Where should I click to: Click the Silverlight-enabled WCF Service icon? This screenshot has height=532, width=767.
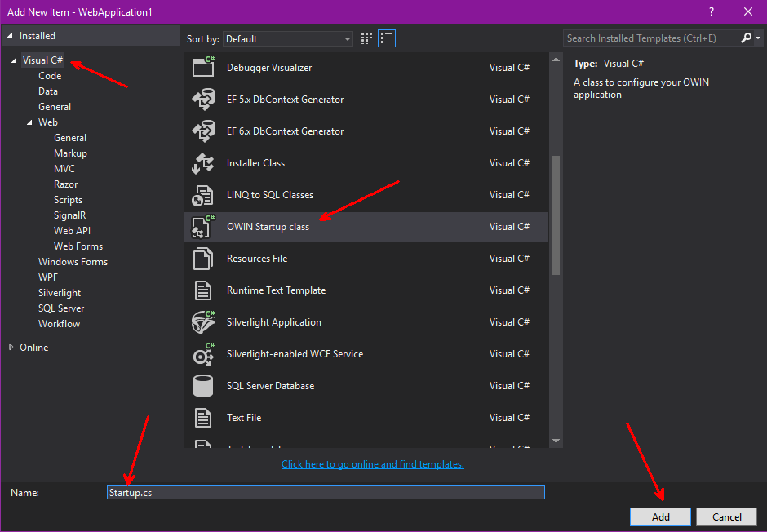click(203, 354)
